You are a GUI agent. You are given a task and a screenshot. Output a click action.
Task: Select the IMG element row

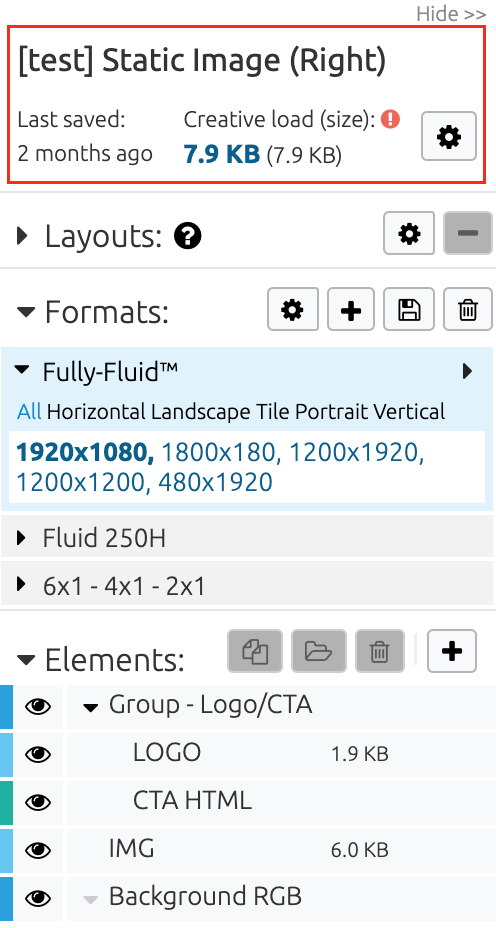coord(281,850)
